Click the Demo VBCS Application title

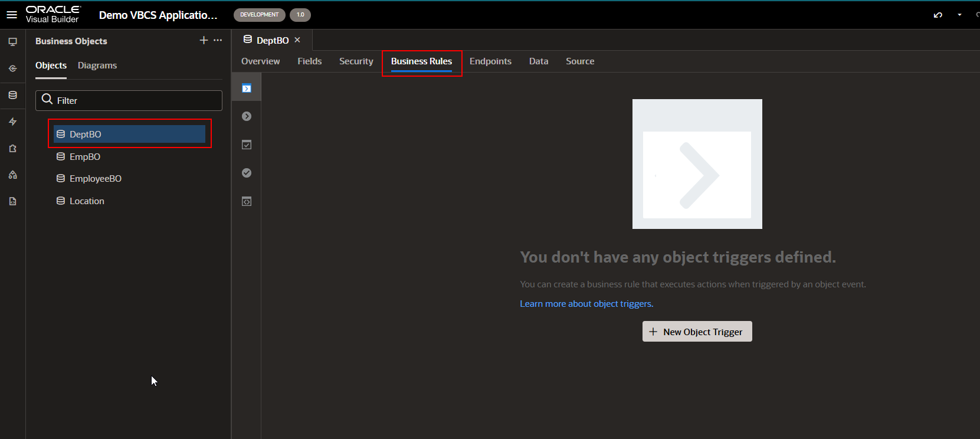158,15
